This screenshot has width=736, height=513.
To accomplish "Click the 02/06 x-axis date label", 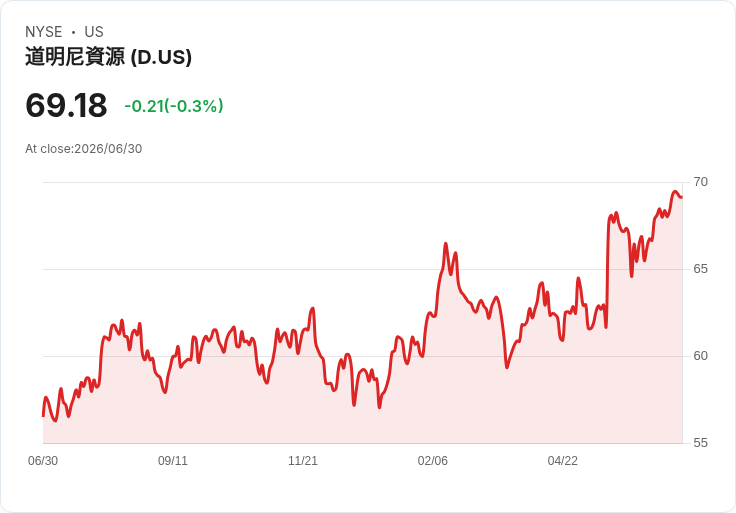I will click(432, 461).
